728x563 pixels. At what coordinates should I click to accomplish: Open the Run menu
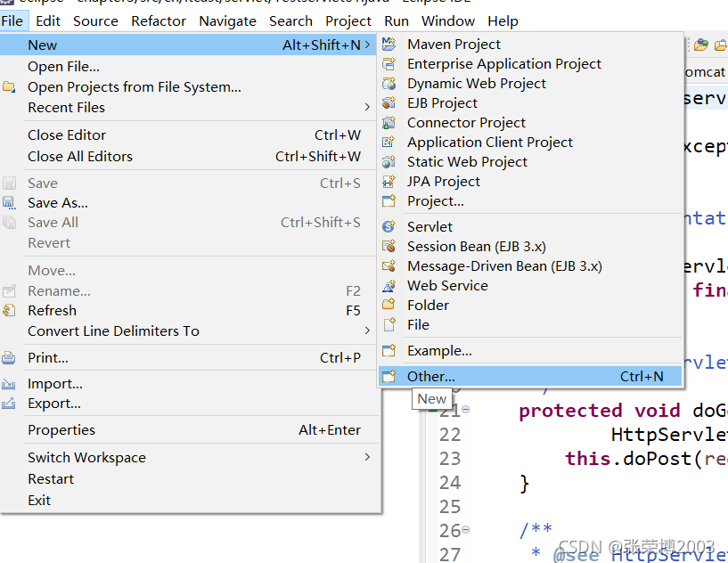pyautogui.click(x=397, y=20)
